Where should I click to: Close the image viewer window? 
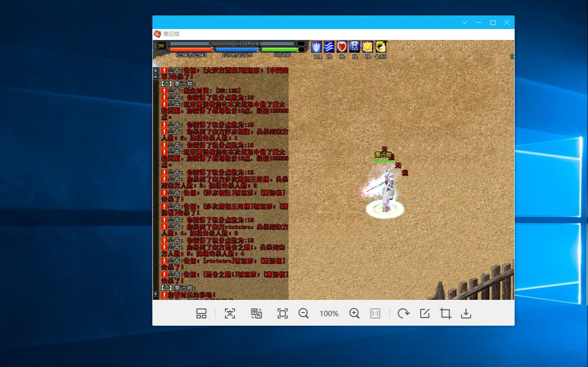tap(507, 23)
